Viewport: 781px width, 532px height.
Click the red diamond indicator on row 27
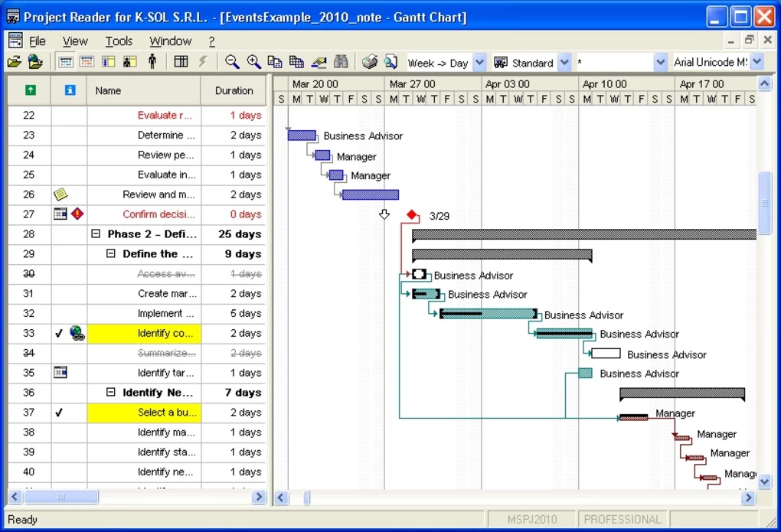coord(77,214)
